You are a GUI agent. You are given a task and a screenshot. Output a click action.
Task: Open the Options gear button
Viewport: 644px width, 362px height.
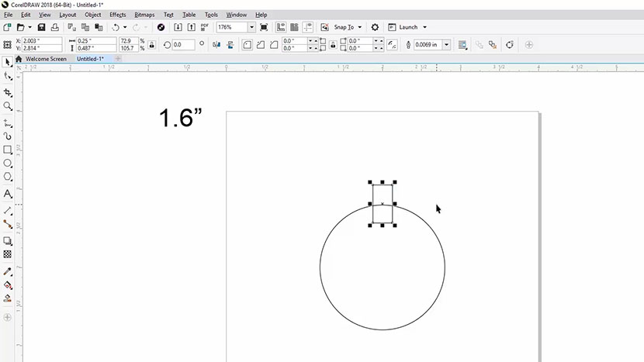[x=376, y=27]
